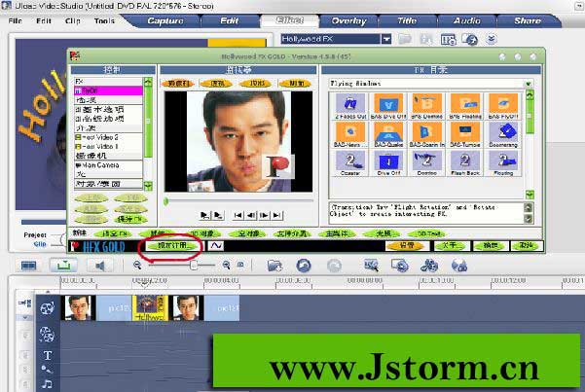585x392 pixels.
Task: Click the surround sound mixer icon
Action: (x=459, y=266)
